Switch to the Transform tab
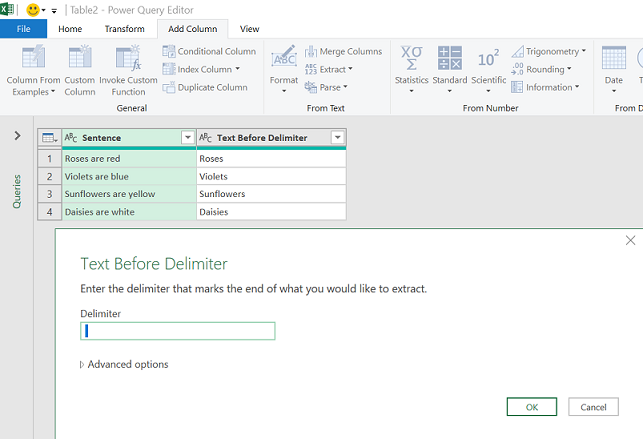This screenshot has height=439, width=643. (124, 29)
